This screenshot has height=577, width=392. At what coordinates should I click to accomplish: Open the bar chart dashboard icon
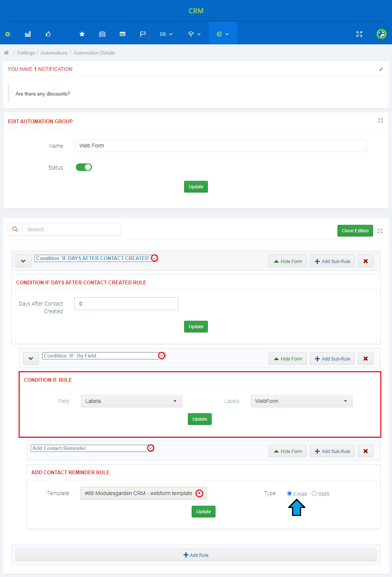tap(28, 34)
